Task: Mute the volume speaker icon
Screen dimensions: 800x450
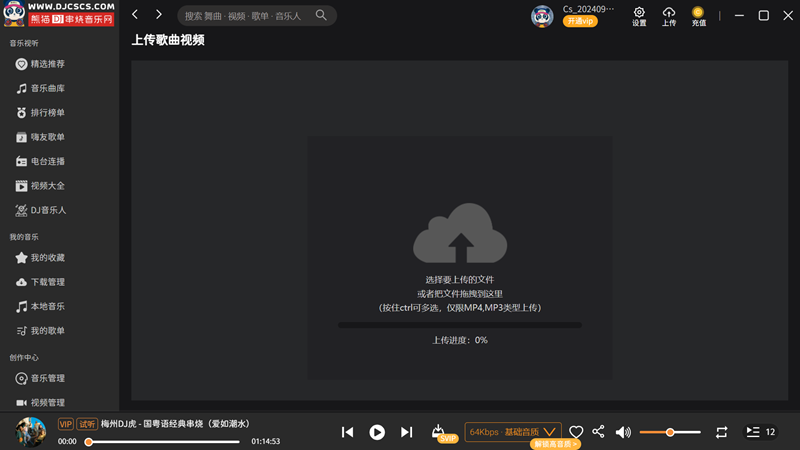Action: click(623, 432)
